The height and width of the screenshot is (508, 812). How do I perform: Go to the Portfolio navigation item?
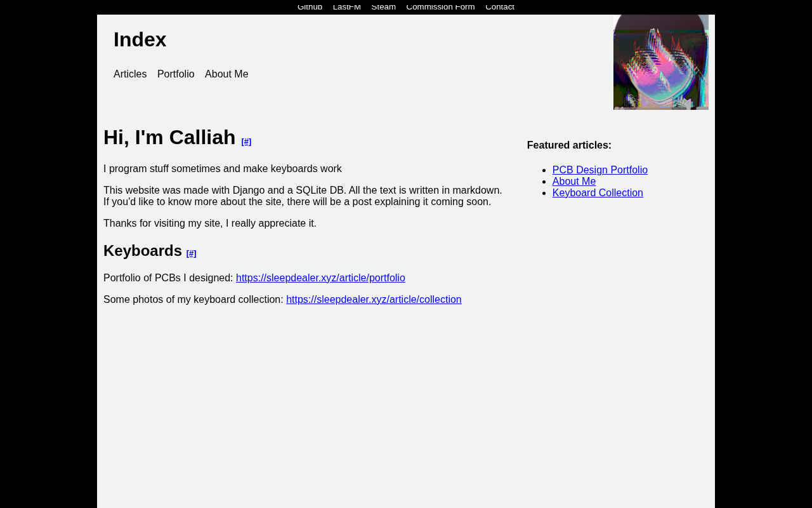point(176,74)
